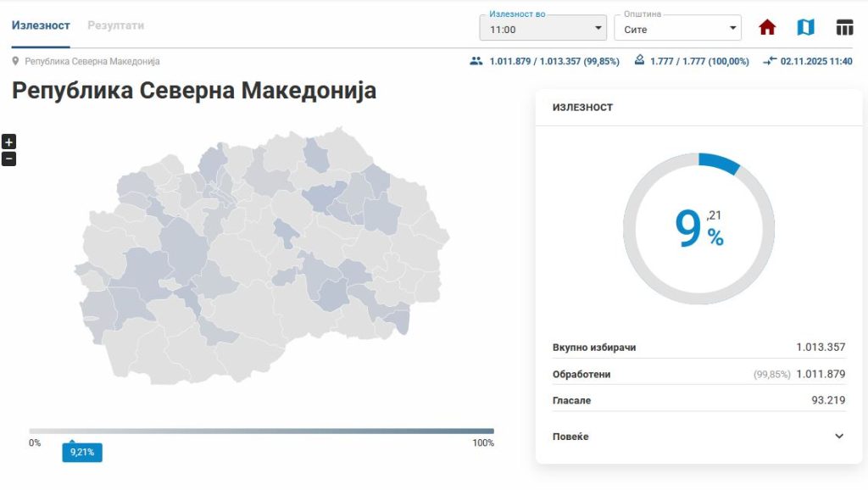Click the ballot box icon next to 1.777
This screenshot has width=868, height=490.
point(640,61)
